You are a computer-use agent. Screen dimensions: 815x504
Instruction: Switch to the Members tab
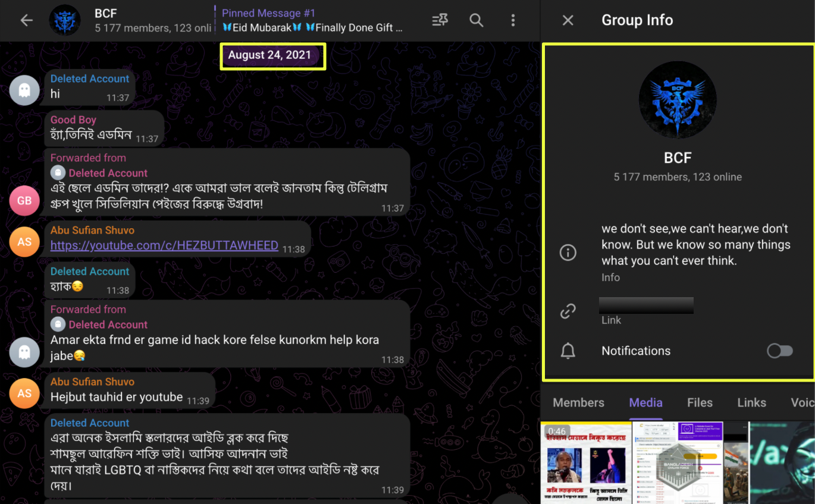click(578, 402)
